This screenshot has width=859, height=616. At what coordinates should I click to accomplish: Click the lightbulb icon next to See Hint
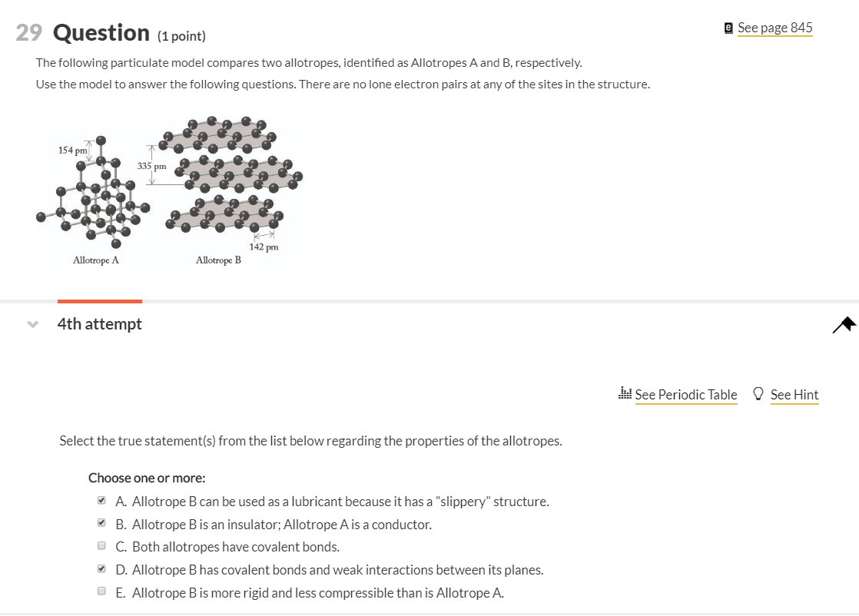758,393
